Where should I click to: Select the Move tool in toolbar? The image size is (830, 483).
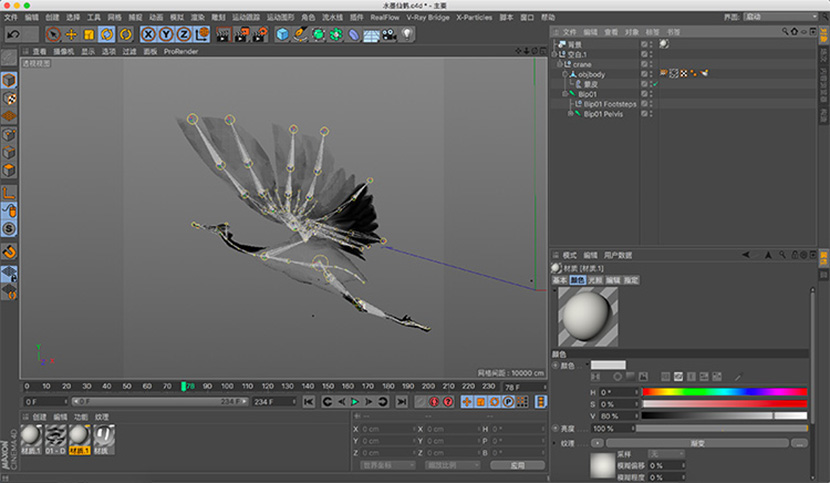pos(71,34)
